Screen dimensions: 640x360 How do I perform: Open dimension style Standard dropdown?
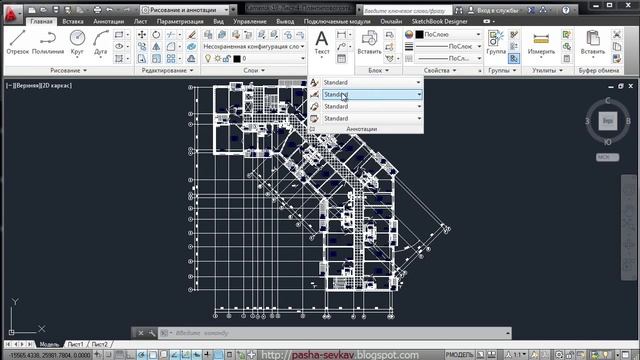pyautogui.click(x=372, y=94)
